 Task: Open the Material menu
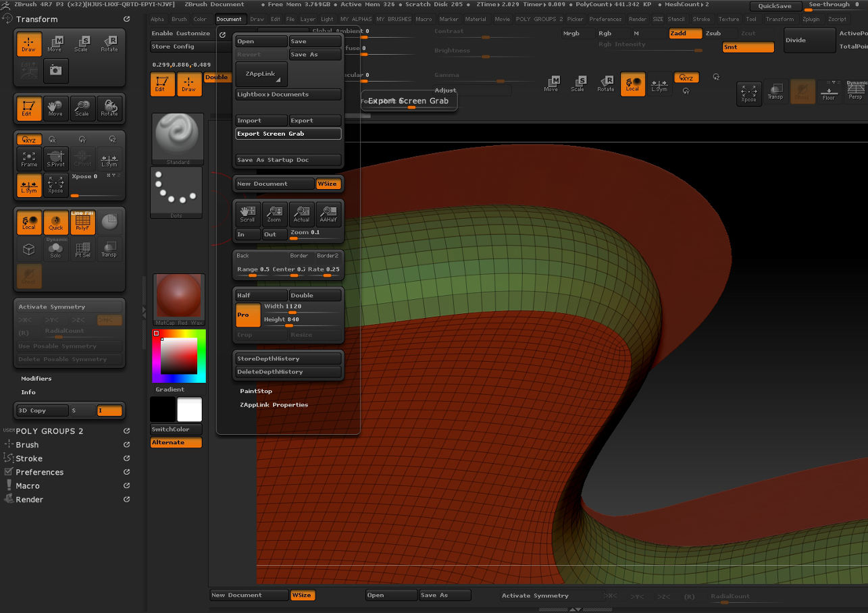pos(476,19)
